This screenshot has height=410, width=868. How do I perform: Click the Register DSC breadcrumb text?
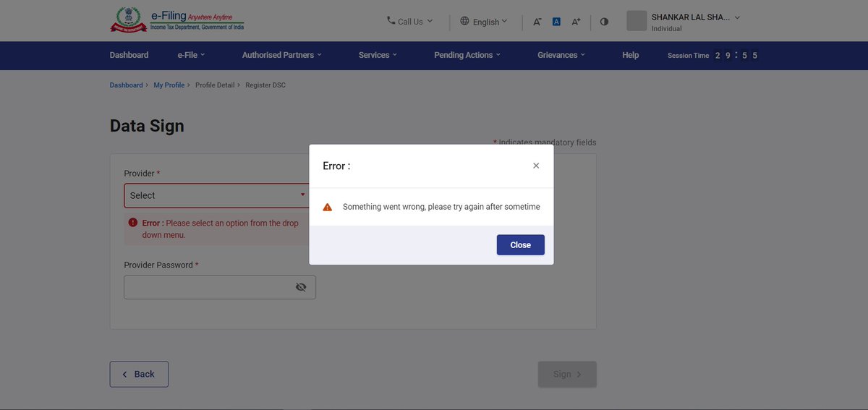[265, 85]
